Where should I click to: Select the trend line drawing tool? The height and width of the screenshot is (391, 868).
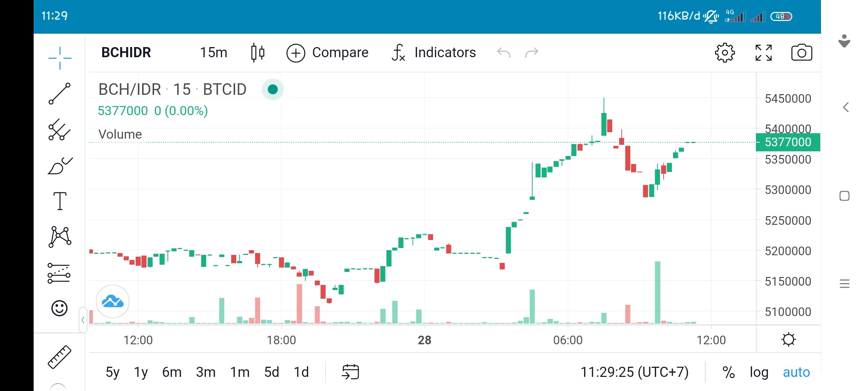click(60, 93)
